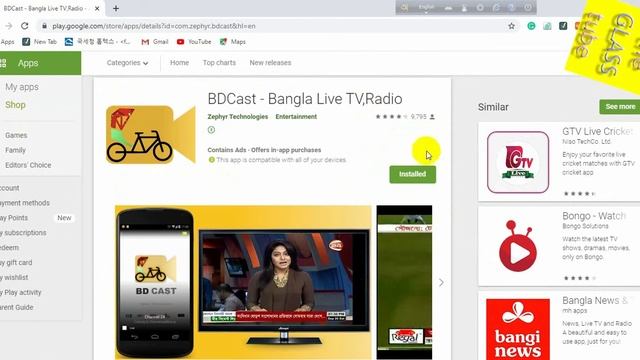Viewport: 640px width, 360px height.
Task: Expand the Categories dropdown
Action: [x=127, y=63]
